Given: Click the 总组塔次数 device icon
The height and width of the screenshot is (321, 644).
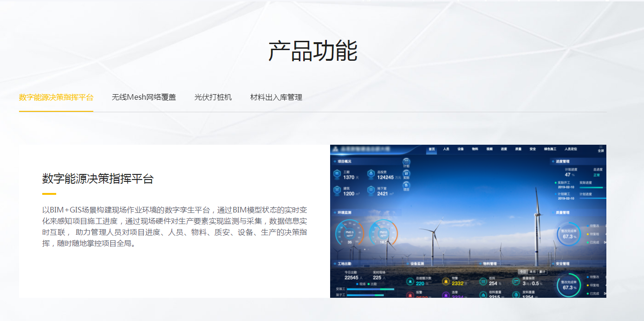Looking at the screenshot, I should coord(410,281).
